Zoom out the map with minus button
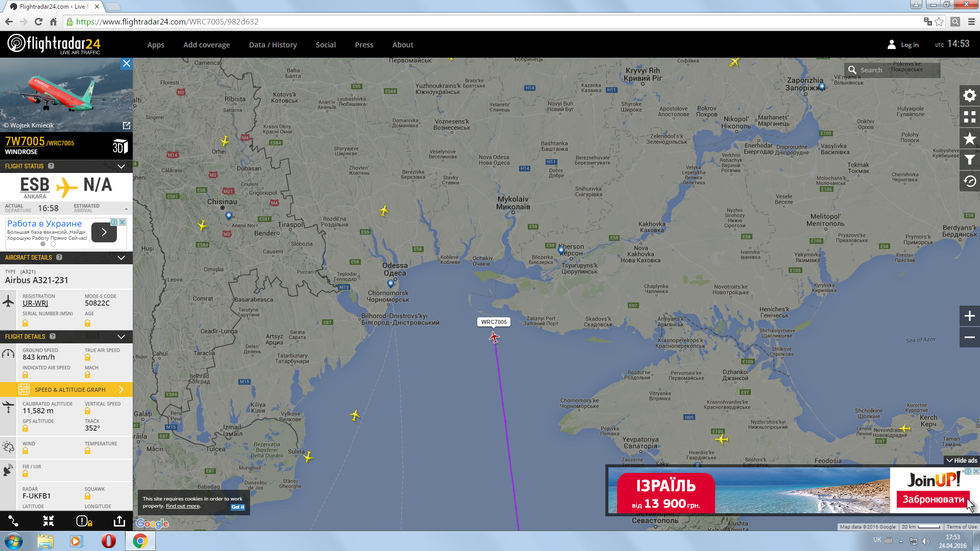The height and width of the screenshot is (551, 980). click(969, 337)
